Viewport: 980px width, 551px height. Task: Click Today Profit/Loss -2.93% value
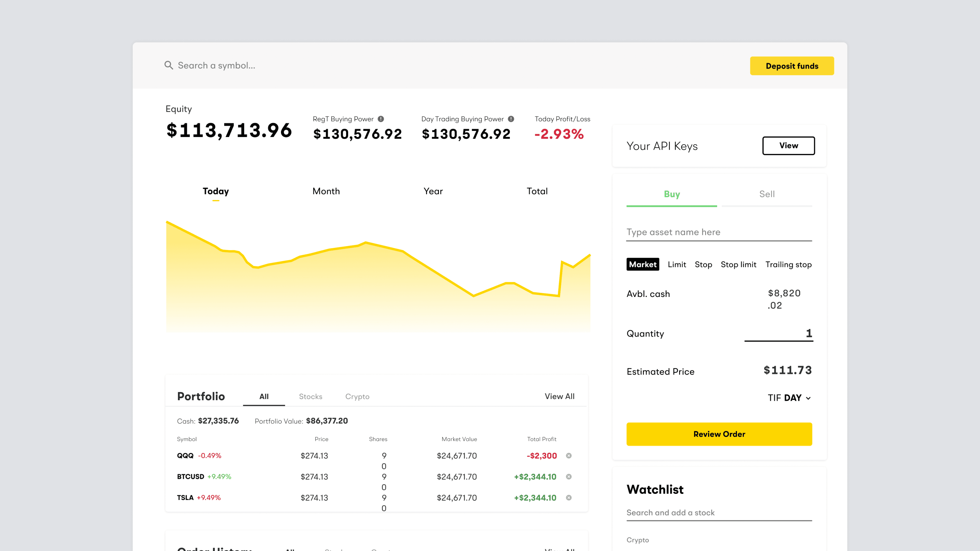559,134
